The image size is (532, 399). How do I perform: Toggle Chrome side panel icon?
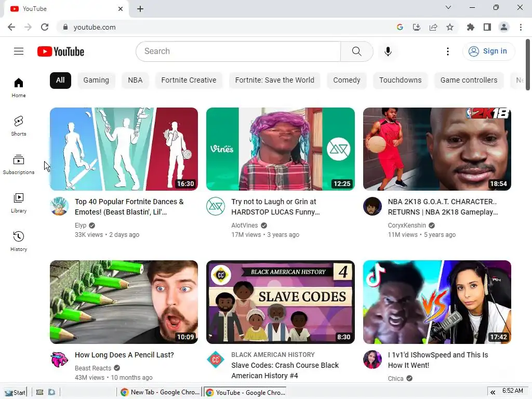point(487,27)
